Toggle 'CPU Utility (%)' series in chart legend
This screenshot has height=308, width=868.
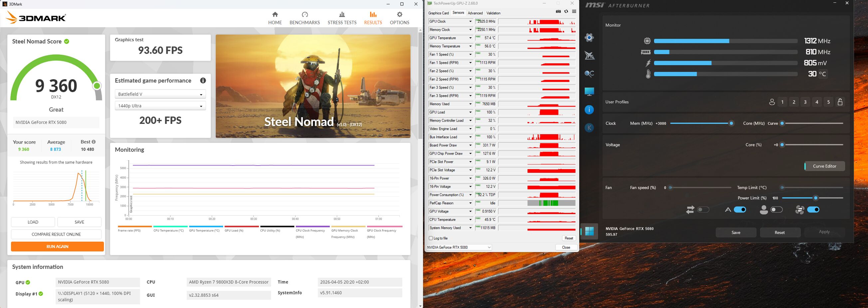(277, 229)
